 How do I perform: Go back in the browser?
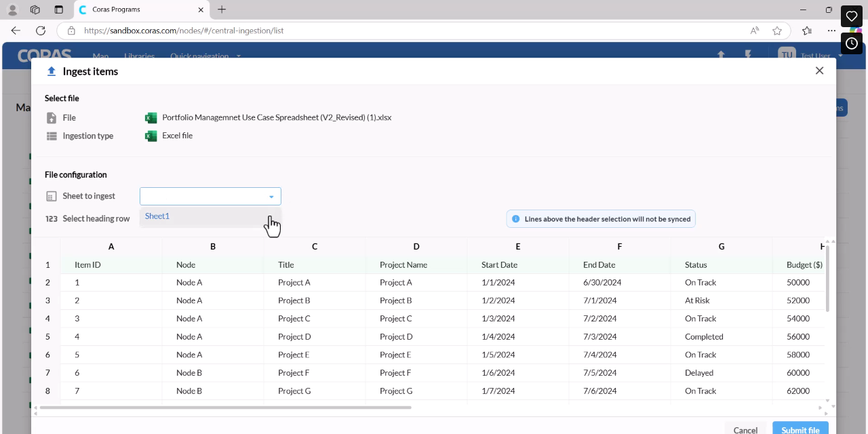point(16,31)
